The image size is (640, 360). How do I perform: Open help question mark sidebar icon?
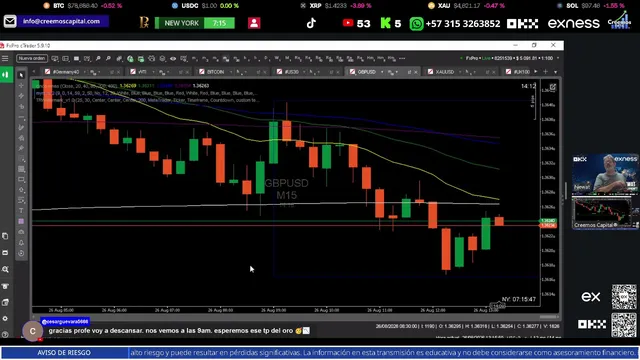[x=5, y=335]
